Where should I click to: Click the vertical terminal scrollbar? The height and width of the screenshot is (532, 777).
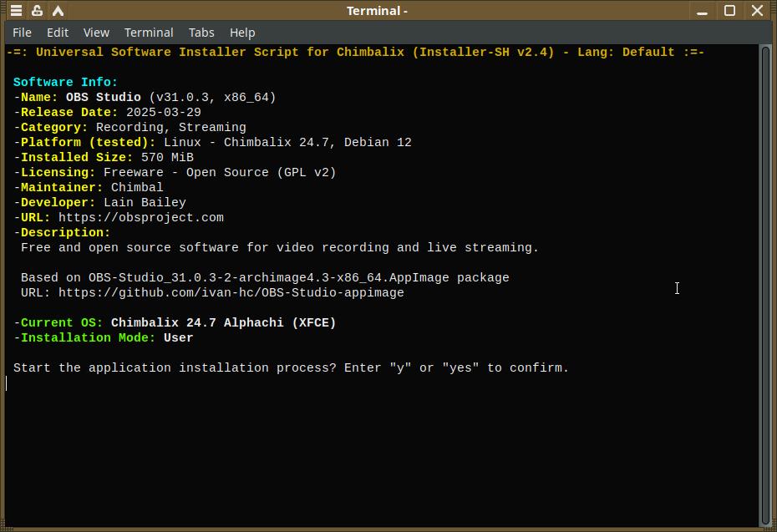(x=765, y=284)
